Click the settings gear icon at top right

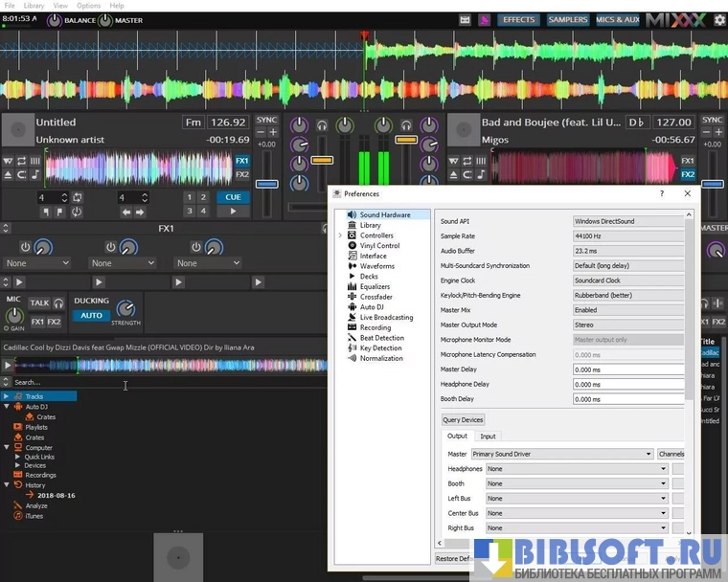[x=719, y=19]
